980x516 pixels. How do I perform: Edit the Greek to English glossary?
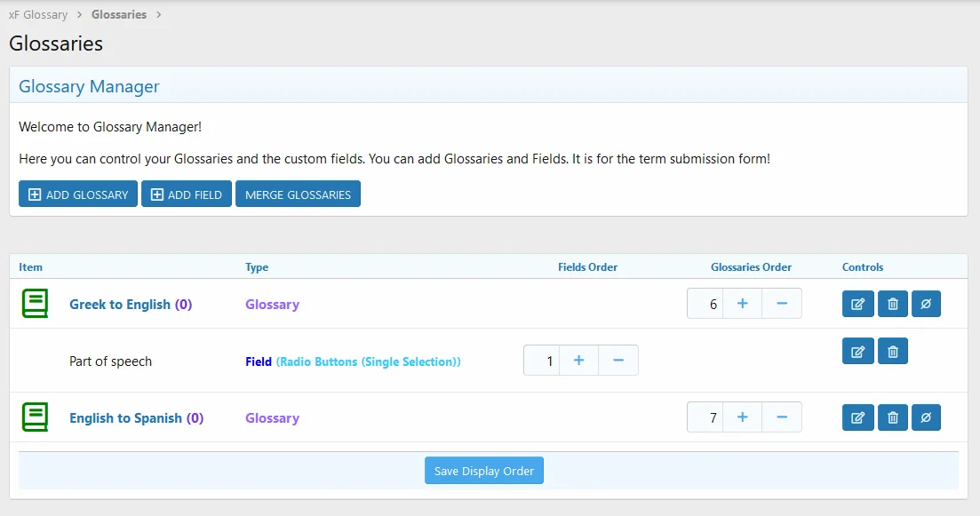point(857,304)
